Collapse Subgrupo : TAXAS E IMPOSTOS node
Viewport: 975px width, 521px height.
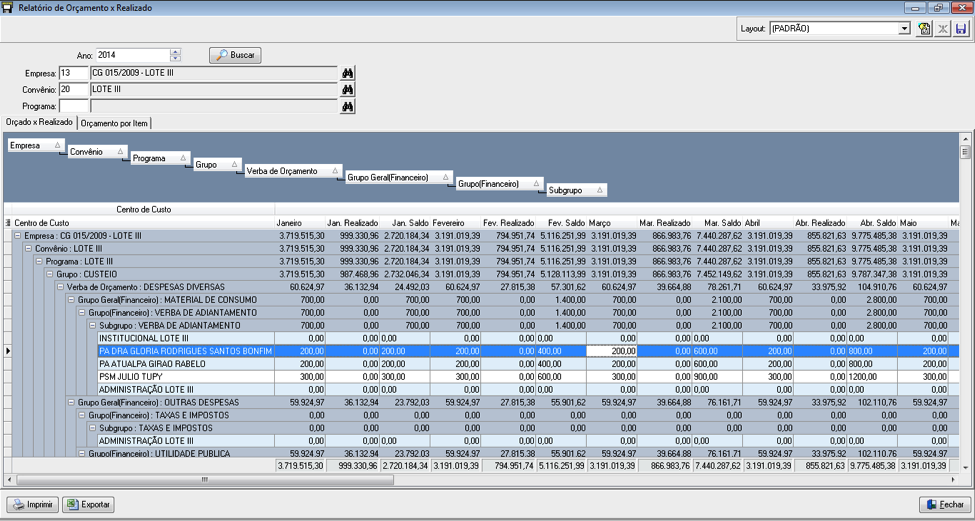pyautogui.click(x=92, y=428)
